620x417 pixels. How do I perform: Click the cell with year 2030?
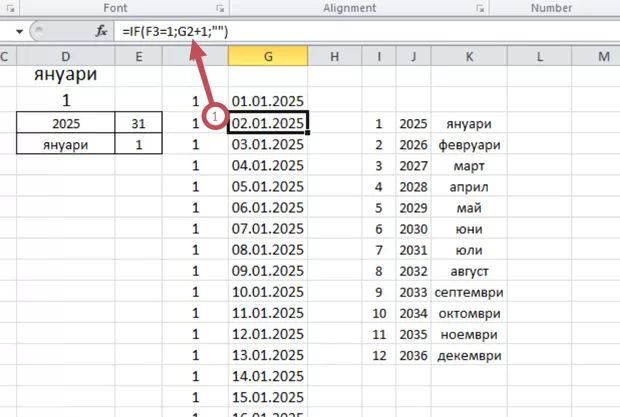pyautogui.click(x=414, y=229)
